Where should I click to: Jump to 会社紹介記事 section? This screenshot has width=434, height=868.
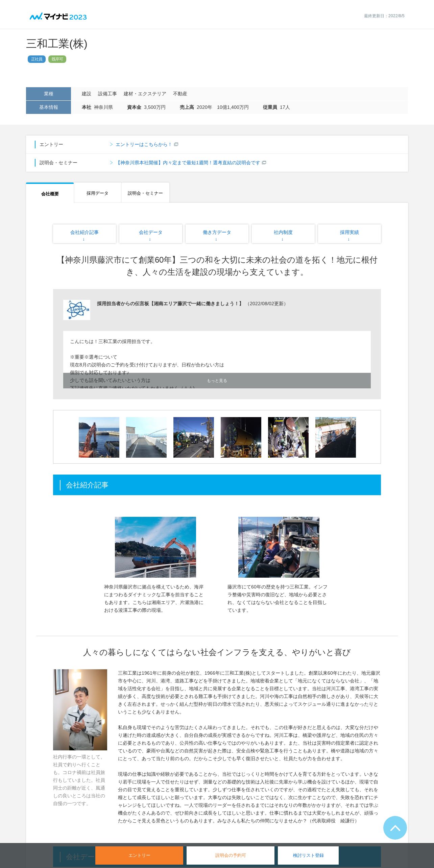(x=85, y=234)
